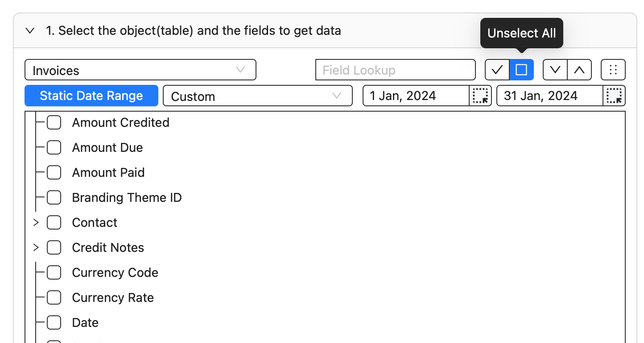Click the Unselect All square icon
Viewport: 644px width, 343px height.
[x=521, y=70]
